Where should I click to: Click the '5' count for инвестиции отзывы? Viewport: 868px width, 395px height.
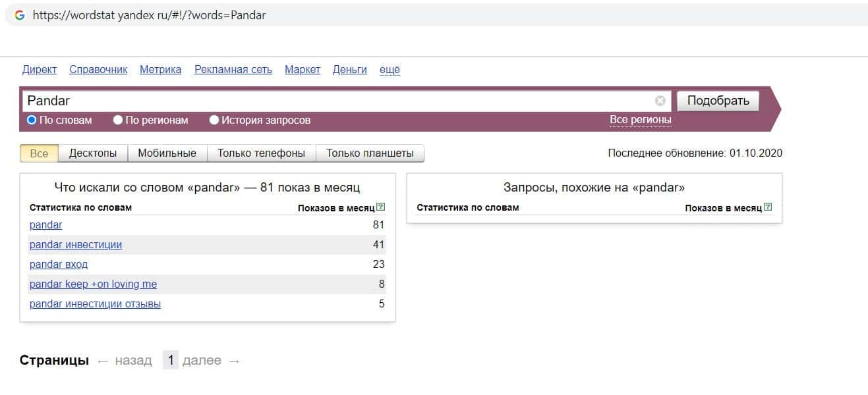click(x=382, y=303)
